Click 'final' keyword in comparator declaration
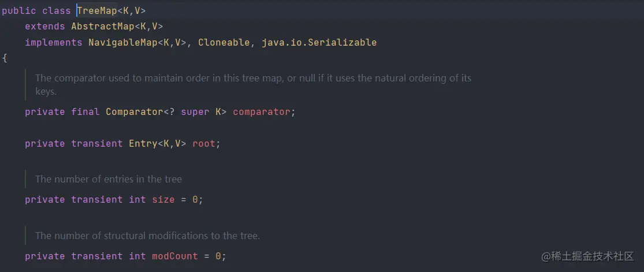The height and width of the screenshot is (272, 644). coord(85,112)
